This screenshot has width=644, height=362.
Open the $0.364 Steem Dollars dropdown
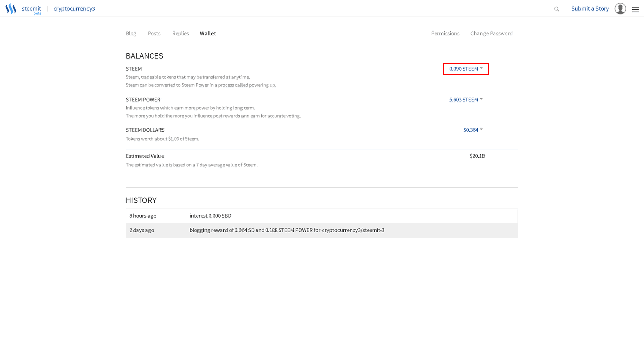click(473, 130)
